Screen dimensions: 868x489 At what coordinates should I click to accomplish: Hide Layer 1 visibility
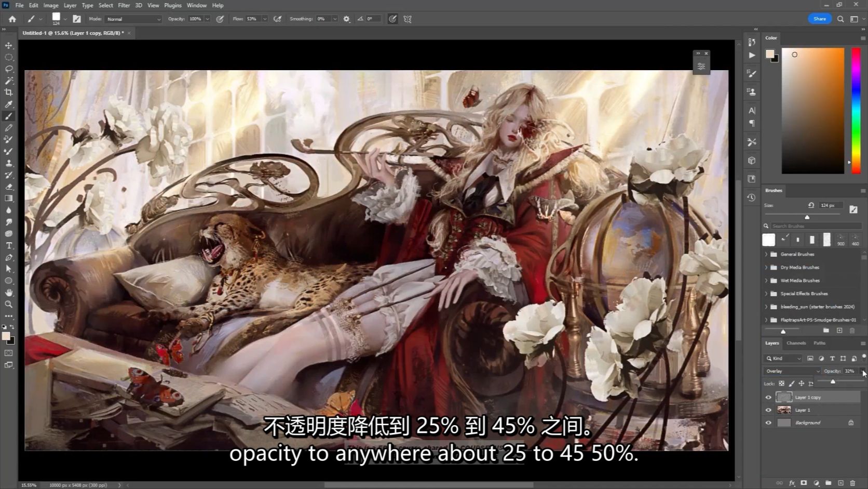(769, 410)
